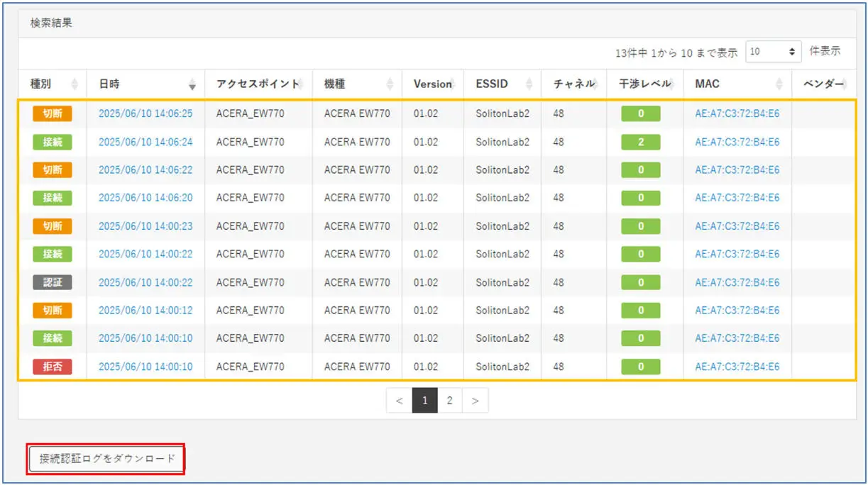This screenshot has height=485, width=868.
Task: Open timestamp link 2025/06/10 14:06:20
Action: [145, 198]
